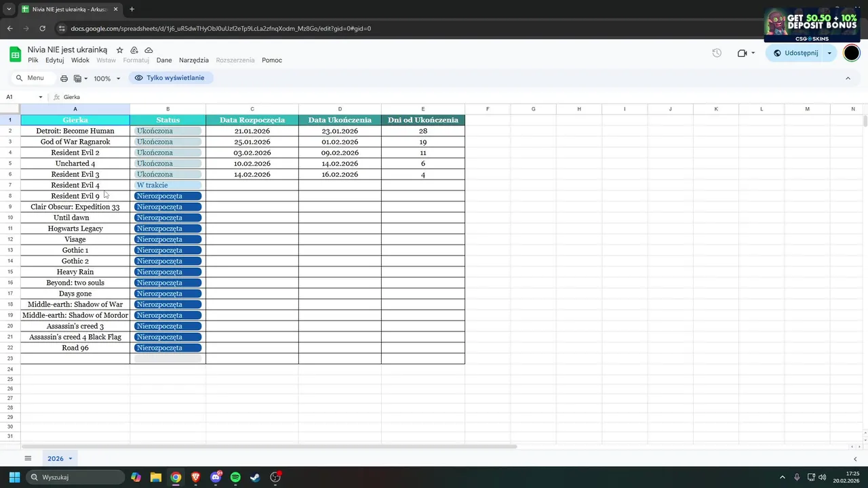Start a Meet call via camera icon
Viewport: 868px width, 488px height.
coord(742,53)
